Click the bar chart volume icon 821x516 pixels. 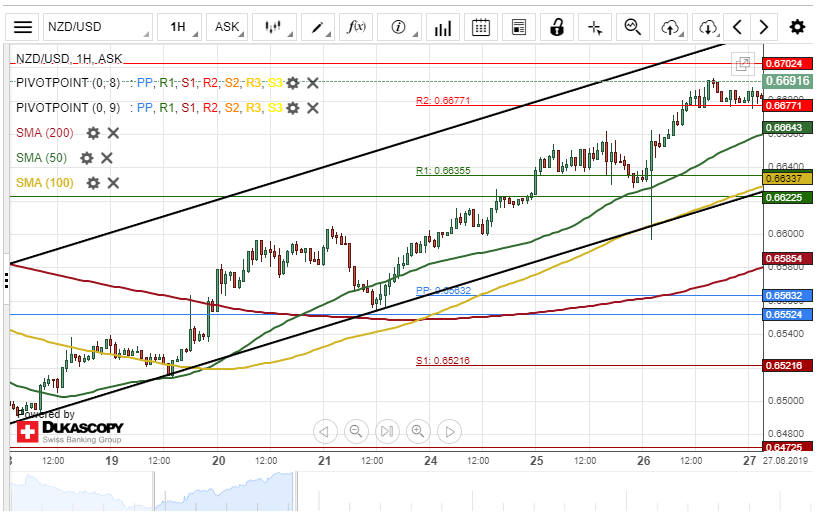(x=442, y=27)
